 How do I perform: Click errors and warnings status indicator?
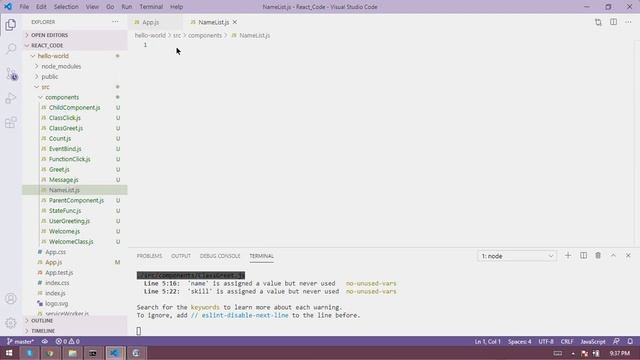coord(68,341)
